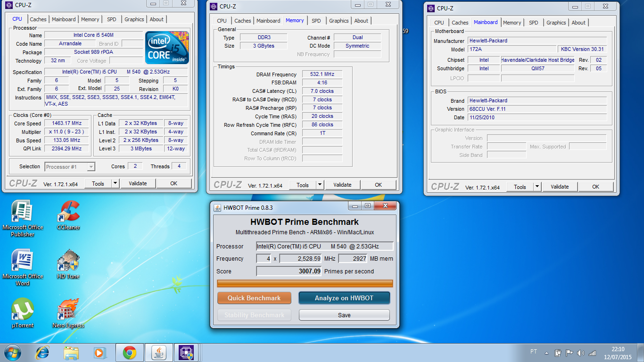Switch to Memory tab in right CPU-Z window
The height and width of the screenshot is (362, 644).
tap(512, 23)
